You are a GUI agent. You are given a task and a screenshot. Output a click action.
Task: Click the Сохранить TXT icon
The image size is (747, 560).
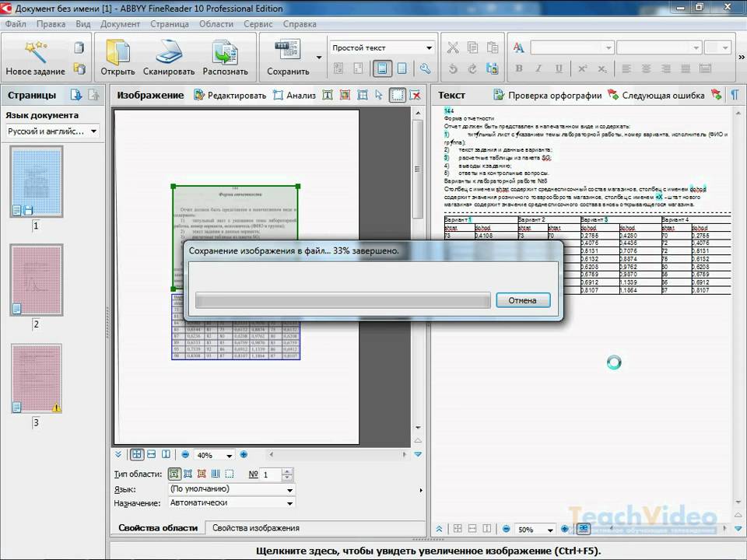[x=288, y=50]
